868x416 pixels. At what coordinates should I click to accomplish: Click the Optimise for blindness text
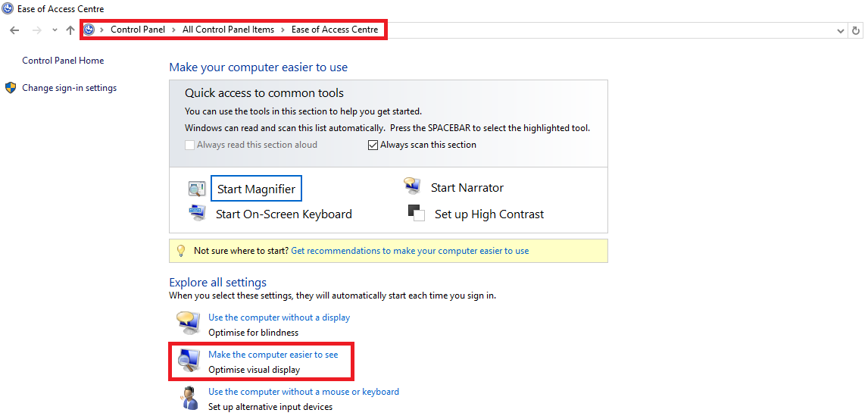coord(254,333)
